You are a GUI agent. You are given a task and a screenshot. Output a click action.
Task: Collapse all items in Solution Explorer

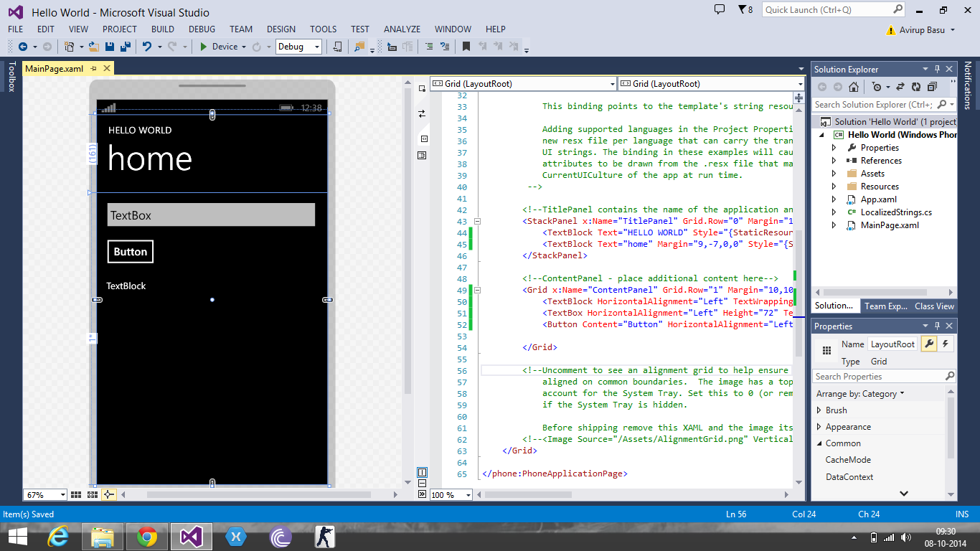pyautogui.click(x=931, y=87)
